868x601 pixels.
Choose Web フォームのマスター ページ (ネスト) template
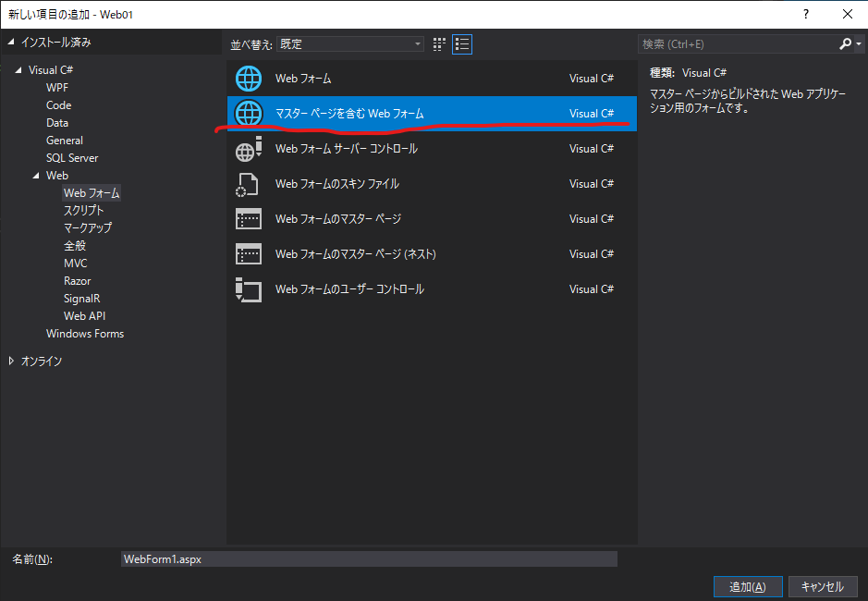(x=432, y=253)
